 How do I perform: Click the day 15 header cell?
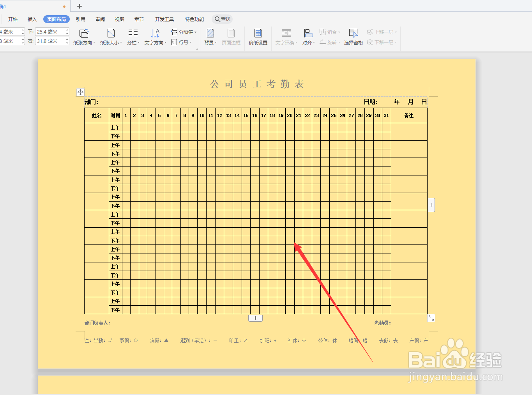[246, 115]
